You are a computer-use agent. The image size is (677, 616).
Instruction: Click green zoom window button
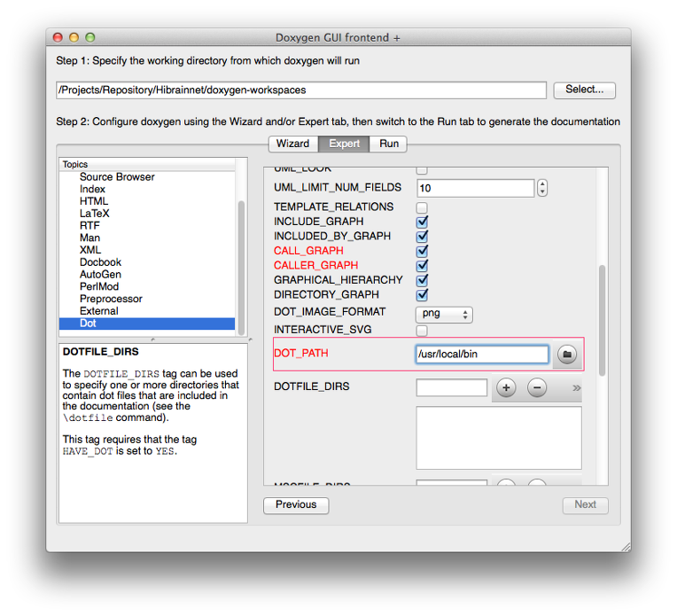(89, 37)
